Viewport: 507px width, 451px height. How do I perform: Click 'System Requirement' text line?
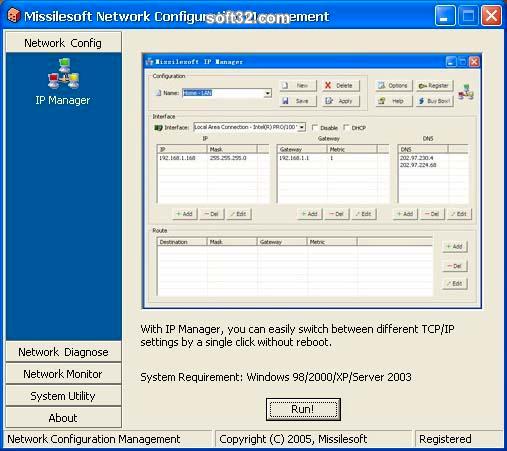276,377
